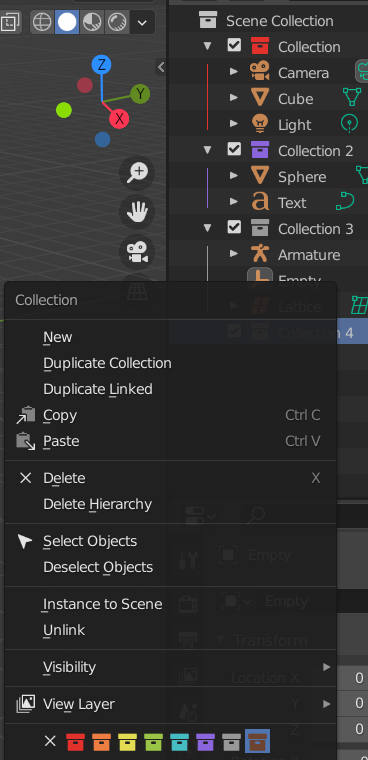
Task: Choose Duplicate Collection menu entry
Action: [170, 363]
